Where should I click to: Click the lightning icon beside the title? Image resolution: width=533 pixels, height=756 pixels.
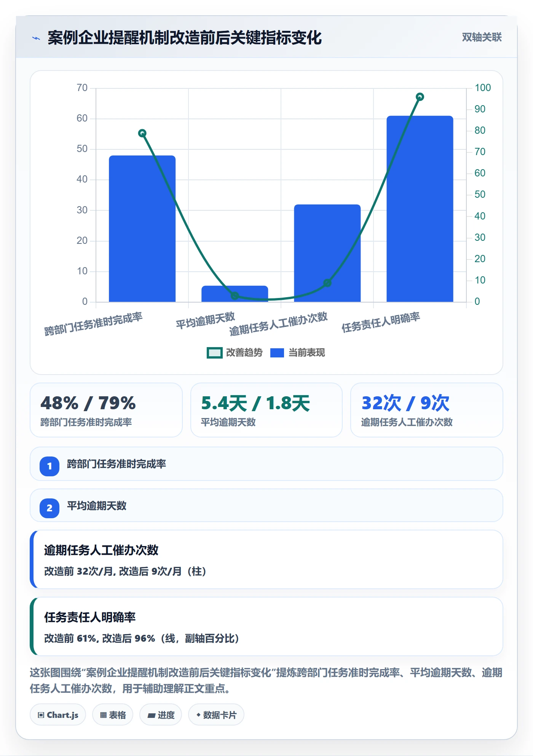(36, 38)
